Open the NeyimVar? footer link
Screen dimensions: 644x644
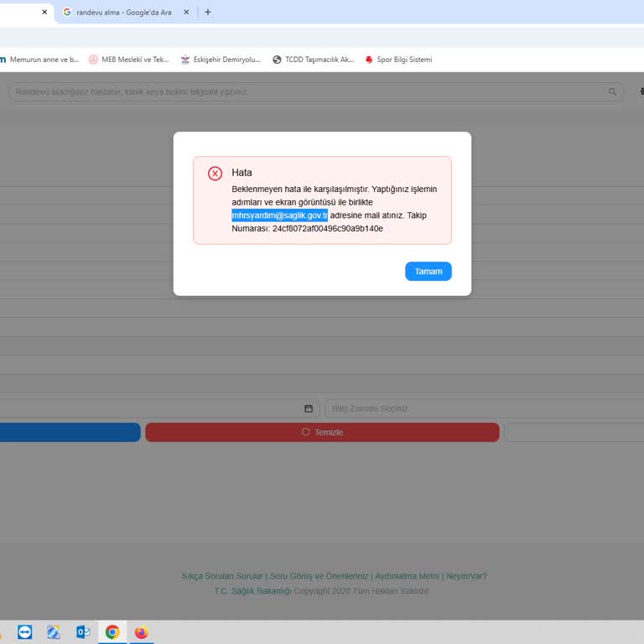tap(466, 576)
